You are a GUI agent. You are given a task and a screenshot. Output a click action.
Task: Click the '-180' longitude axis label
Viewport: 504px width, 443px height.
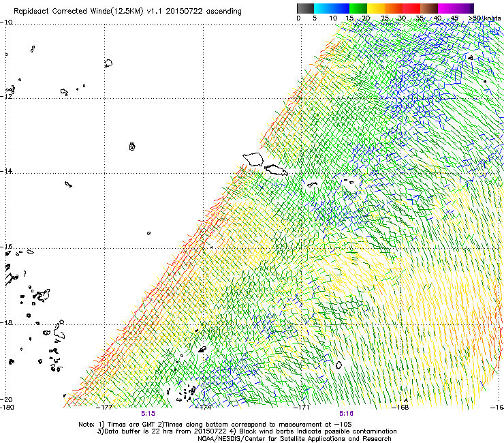(x=7, y=408)
